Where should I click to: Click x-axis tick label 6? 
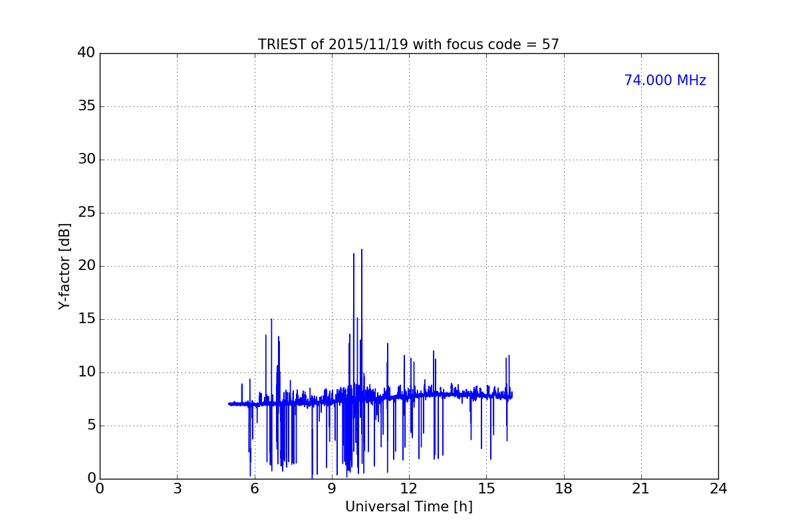click(x=255, y=489)
